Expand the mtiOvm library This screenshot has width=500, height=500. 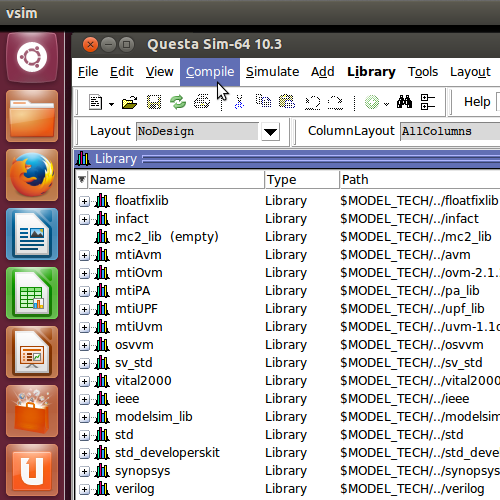[84, 273]
